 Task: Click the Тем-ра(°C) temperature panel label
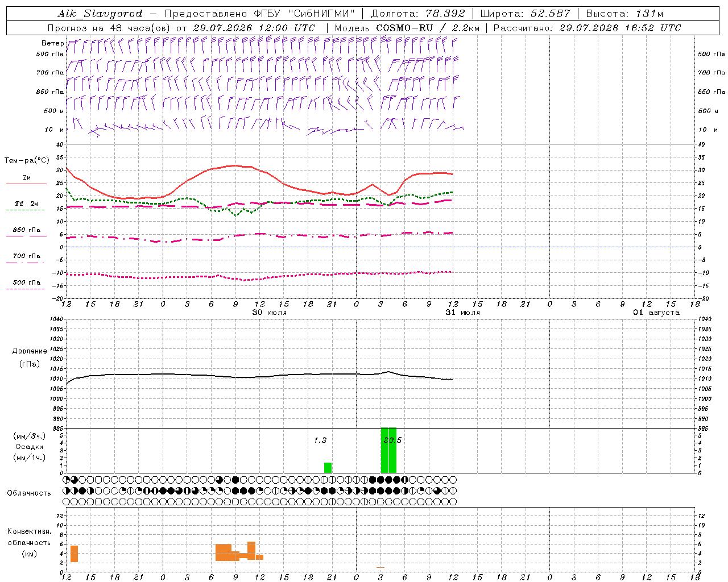[x=27, y=161]
